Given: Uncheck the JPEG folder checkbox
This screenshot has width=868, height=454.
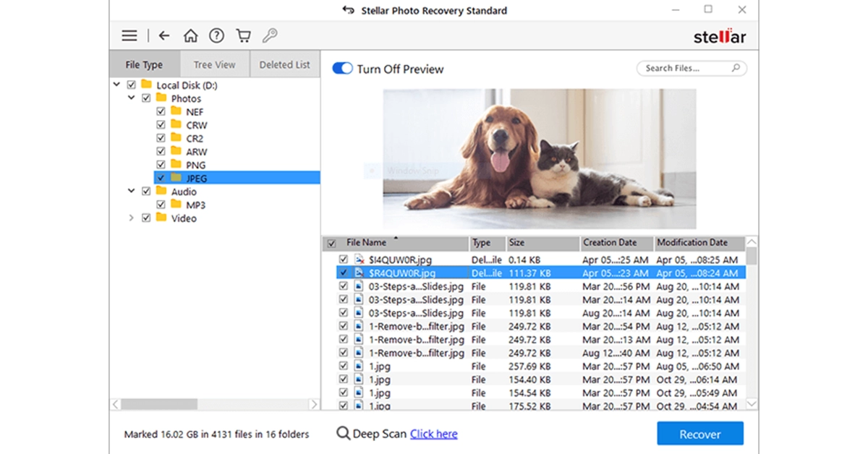Looking at the screenshot, I should point(161,178).
